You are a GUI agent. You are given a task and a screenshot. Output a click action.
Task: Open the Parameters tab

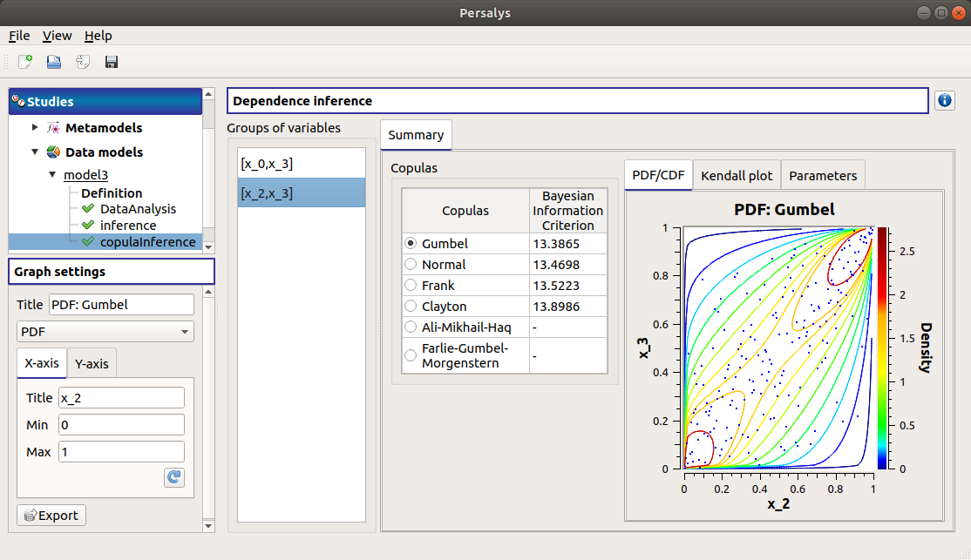(823, 174)
